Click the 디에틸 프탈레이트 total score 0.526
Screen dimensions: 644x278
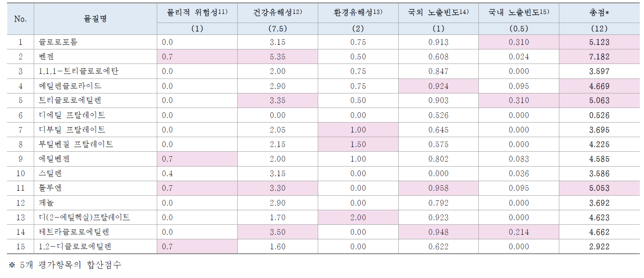[599, 115]
